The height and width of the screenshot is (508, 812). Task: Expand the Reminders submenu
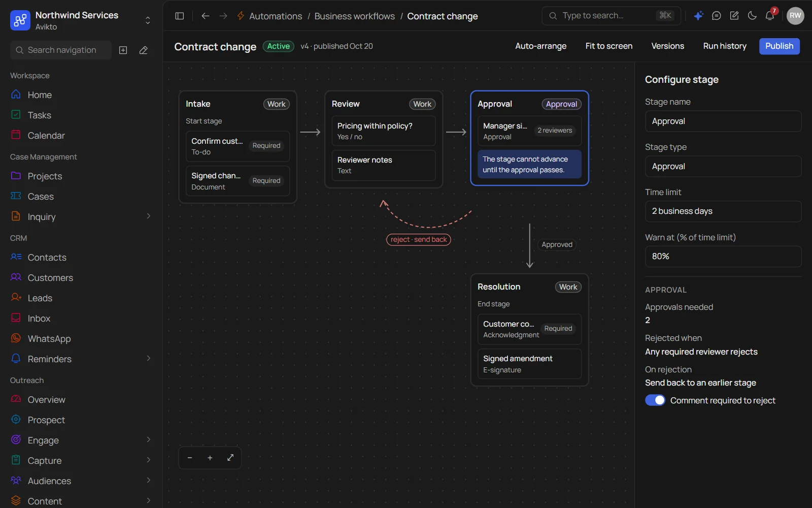(148, 359)
